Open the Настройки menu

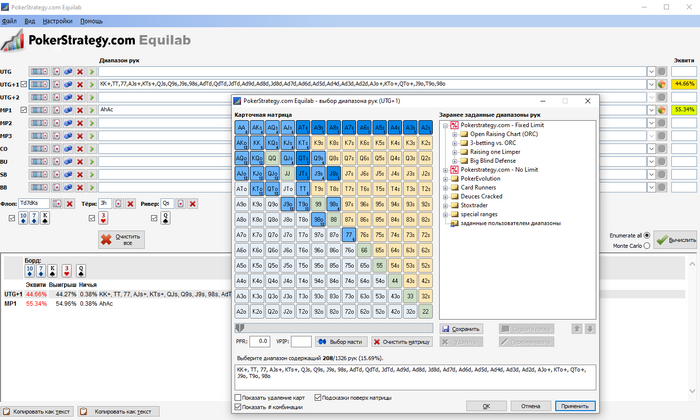[x=58, y=21]
